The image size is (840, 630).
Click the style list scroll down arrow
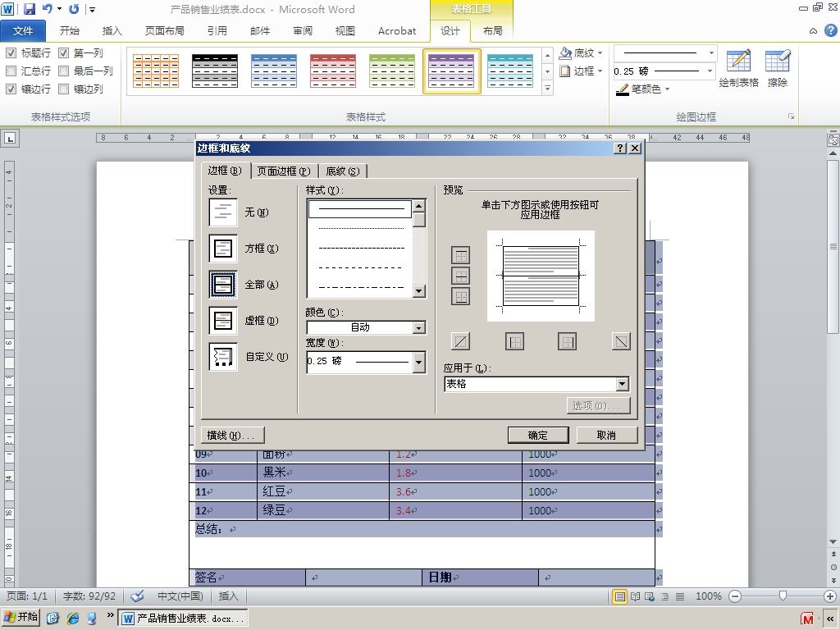[419, 291]
